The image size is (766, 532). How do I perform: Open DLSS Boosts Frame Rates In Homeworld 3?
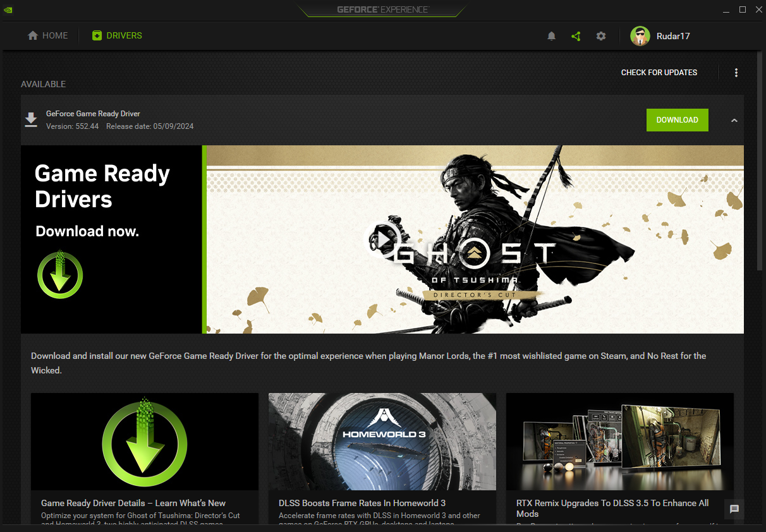click(362, 503)
